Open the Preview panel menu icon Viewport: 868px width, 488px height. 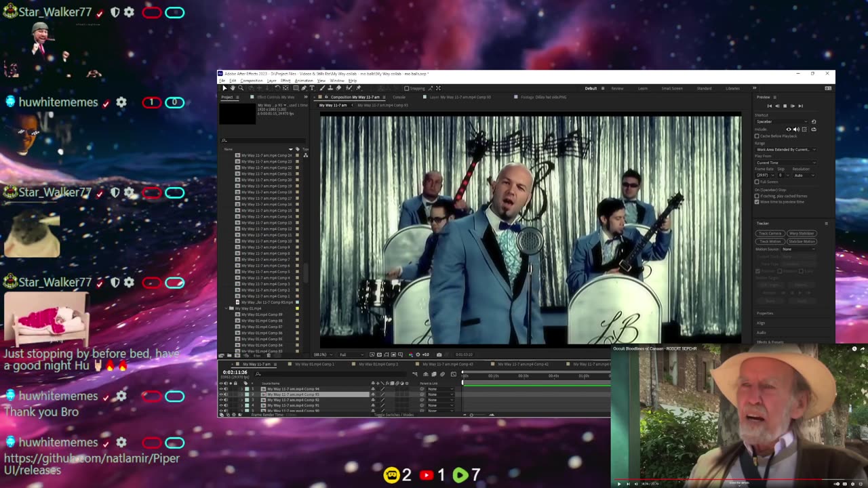pos(775,97)
